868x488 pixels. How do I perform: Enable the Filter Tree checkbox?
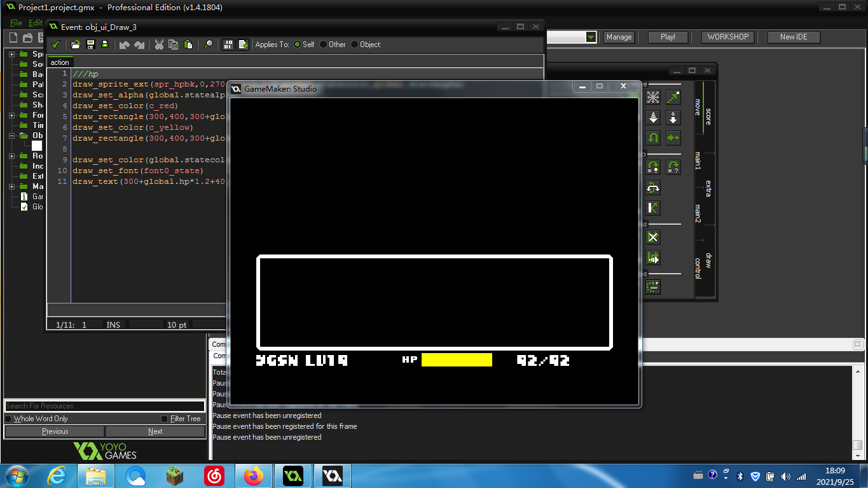click(165, 419)
